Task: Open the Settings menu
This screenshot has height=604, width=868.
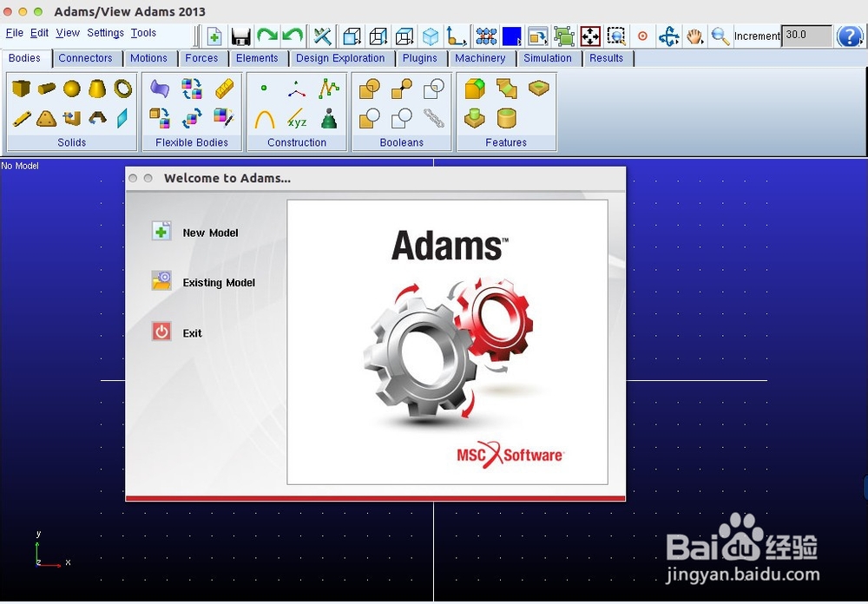Action: (x=105, y=33)
